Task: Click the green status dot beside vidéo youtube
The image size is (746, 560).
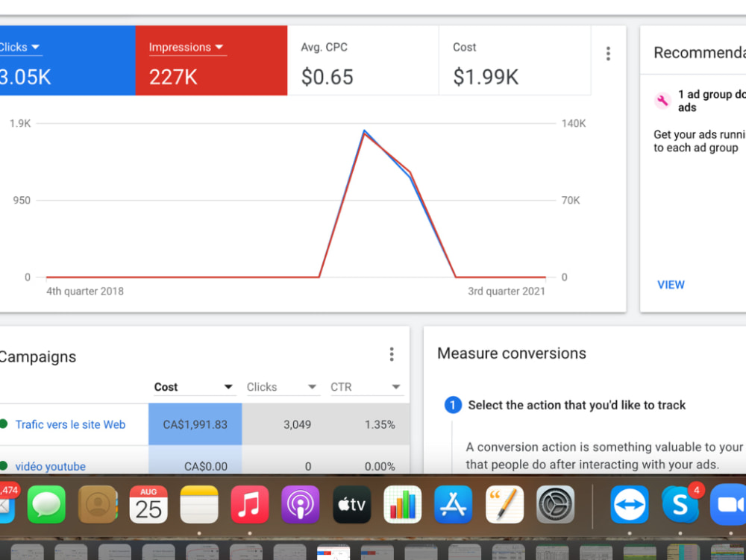Action: pos(4,465)
